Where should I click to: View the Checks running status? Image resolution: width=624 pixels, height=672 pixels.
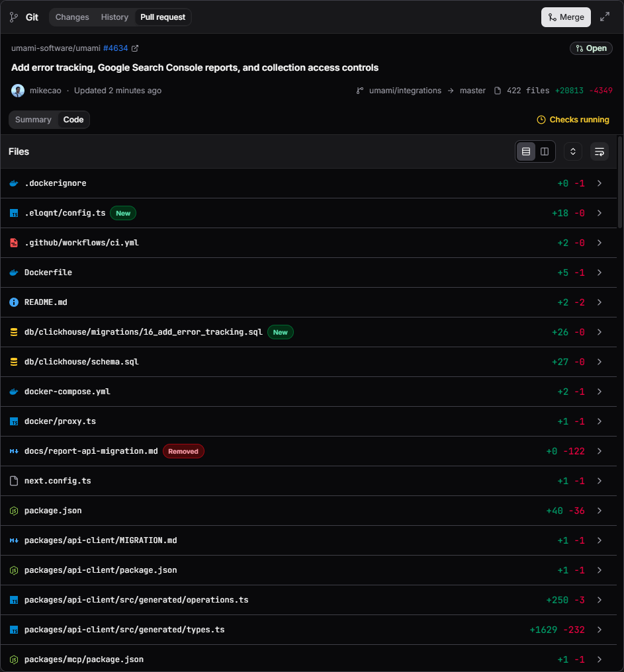[x=573, y=120]
